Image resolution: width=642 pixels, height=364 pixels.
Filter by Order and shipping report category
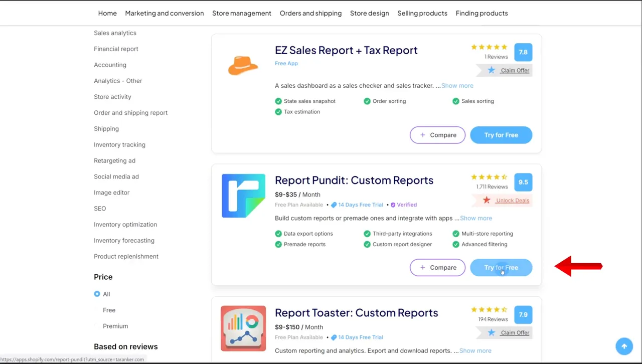pos(130,113)
